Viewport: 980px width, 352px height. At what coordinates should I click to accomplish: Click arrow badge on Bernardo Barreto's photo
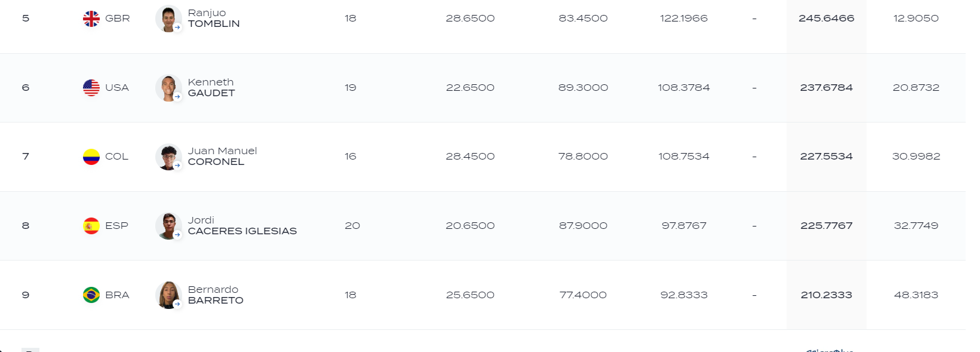pyautogui.click(x=177, y=304)
